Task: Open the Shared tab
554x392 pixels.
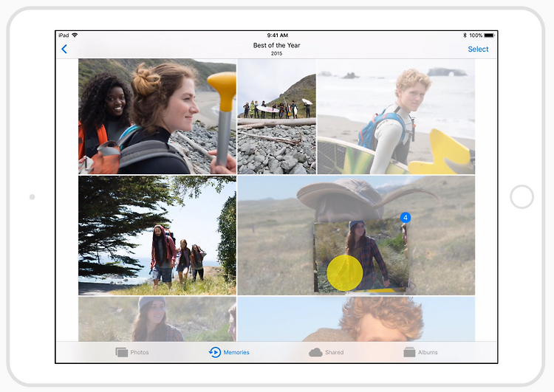Action: point(326,352)
